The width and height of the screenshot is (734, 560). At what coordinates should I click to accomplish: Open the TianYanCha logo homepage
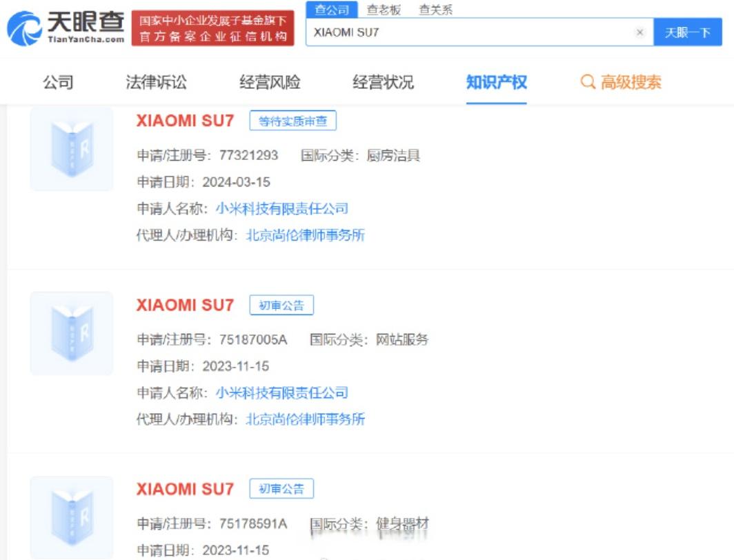(x=66, y=28)
